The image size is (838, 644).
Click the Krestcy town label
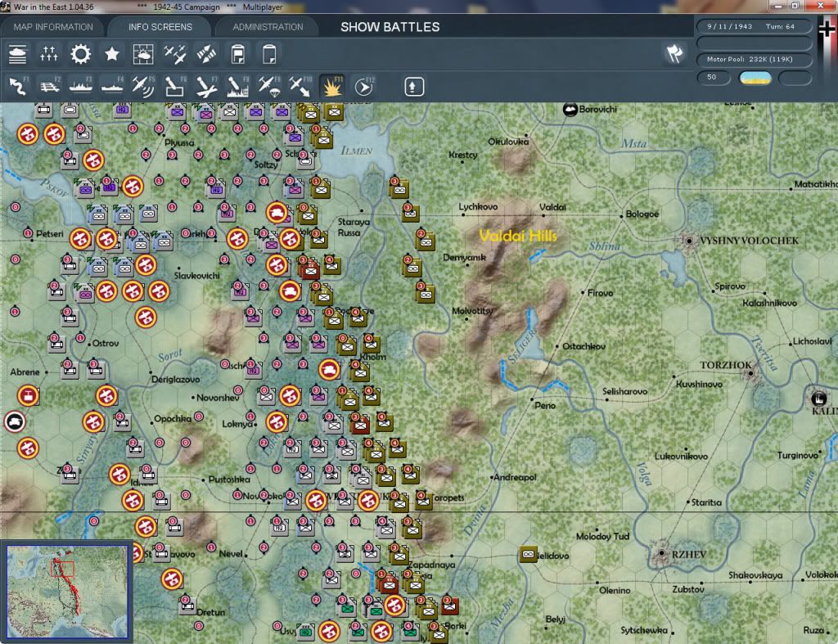[463, 155]
